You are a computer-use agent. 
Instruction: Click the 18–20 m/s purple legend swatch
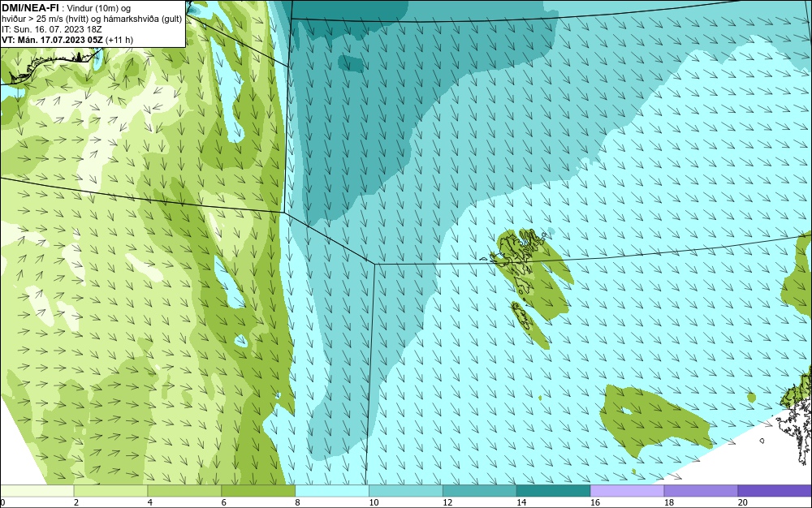701,490
